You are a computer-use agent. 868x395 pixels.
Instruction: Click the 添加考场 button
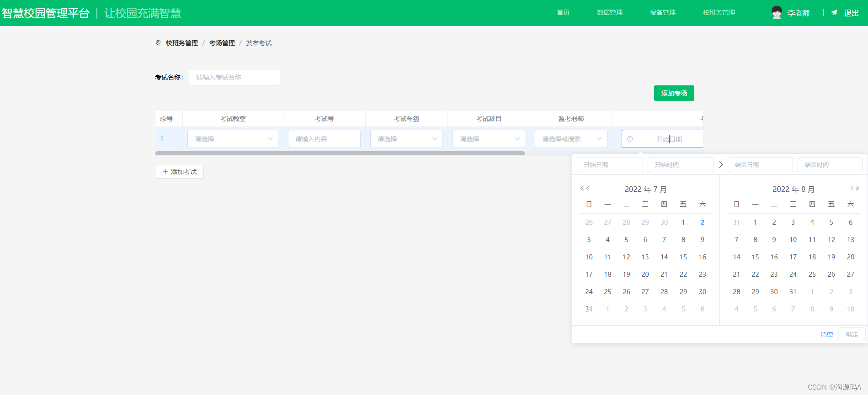coord(674,93)
